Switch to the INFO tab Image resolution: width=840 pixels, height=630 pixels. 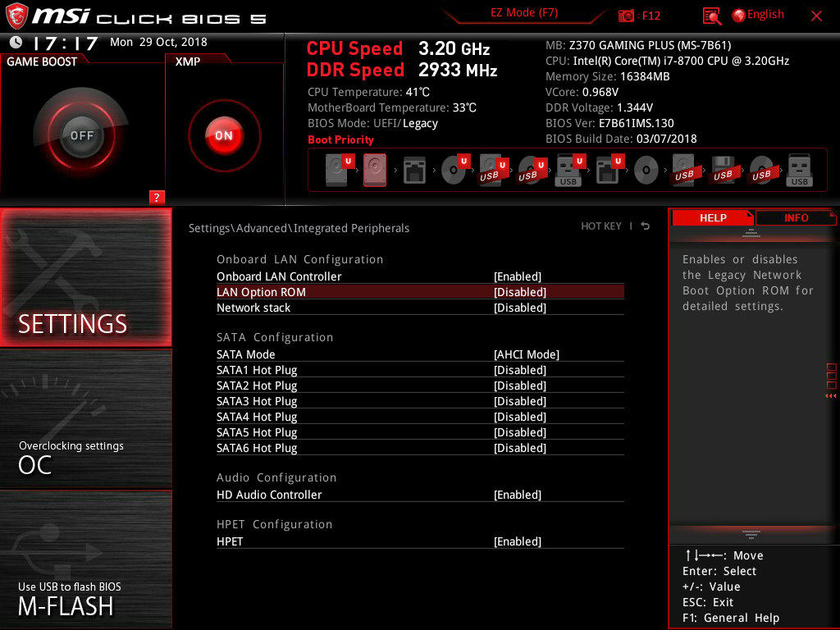point(796,217)
